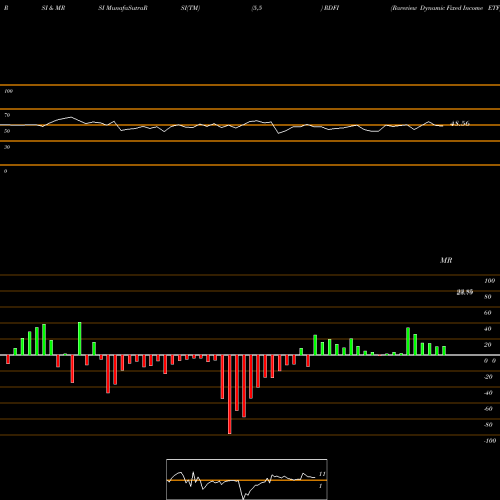Click the 30 level label on RSI axis
500x500 pixels.
[7, 147]
